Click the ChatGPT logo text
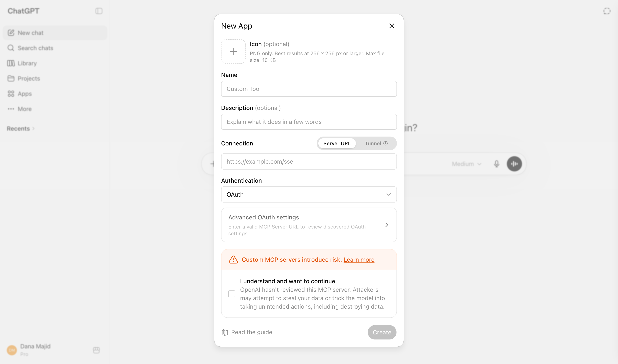The image size is (618, 364). pos(23,11)
